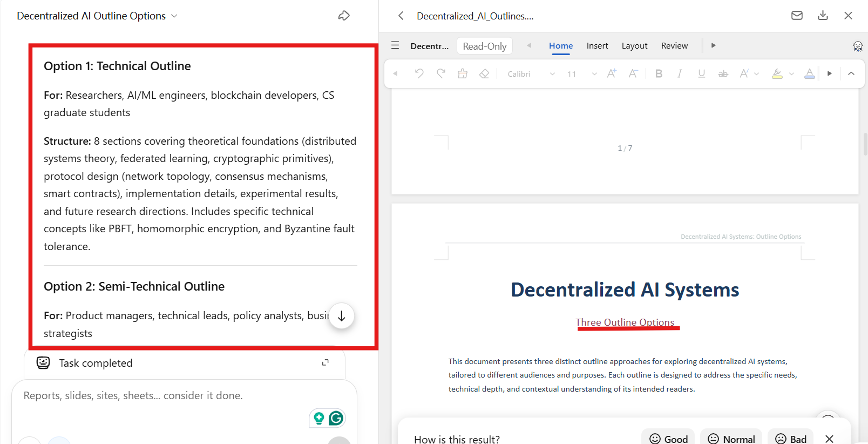Image resolution: width=868 pixels, height=444 pixels.
Task: Increase font size with larger A icon
Action: (612, 73)
